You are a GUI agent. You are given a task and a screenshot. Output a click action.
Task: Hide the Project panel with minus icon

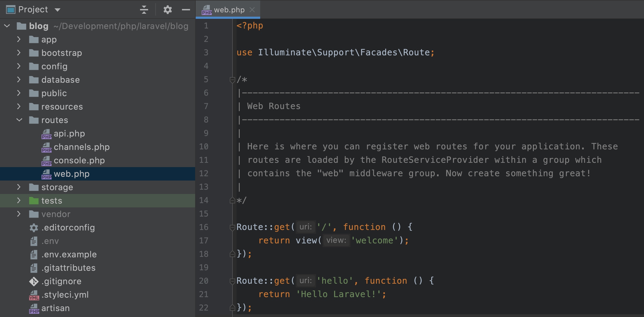tap(186, 10)
